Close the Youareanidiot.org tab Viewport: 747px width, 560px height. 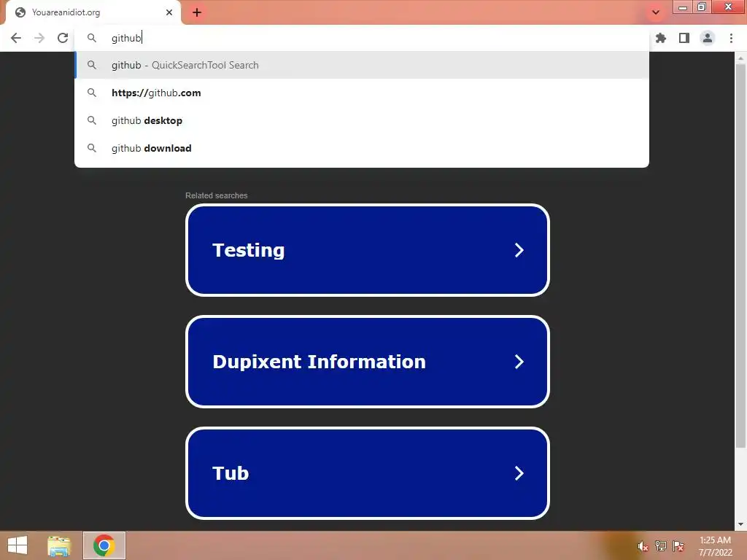click(169, 12)
